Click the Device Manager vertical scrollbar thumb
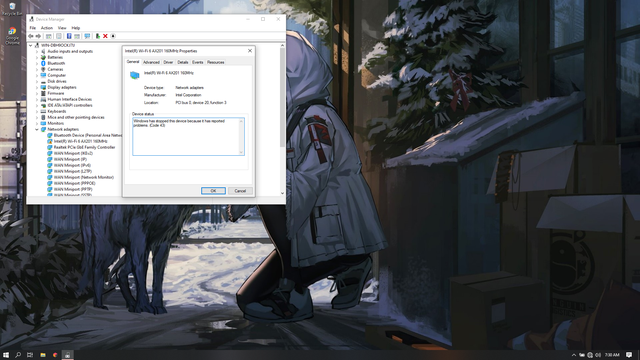Image resolution: width=640 pixels, height=360 pixels. (282, 98)
